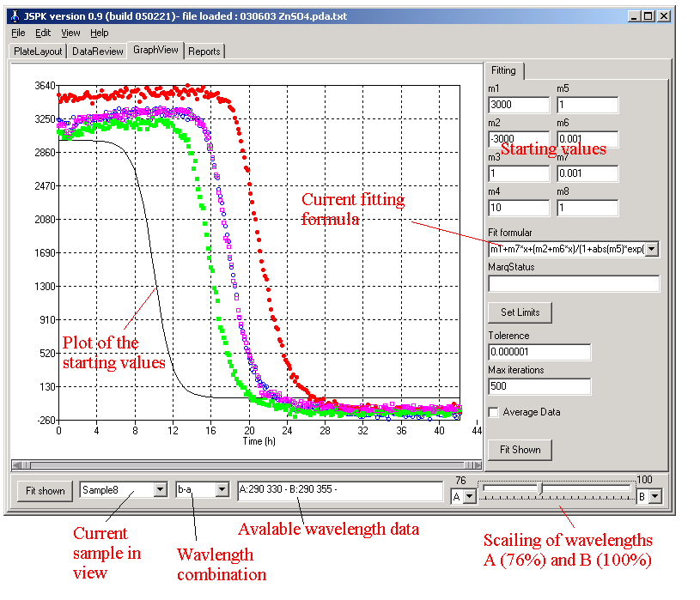Click the MarqStatus text field
700x600 pixels.
pos(574,284)
